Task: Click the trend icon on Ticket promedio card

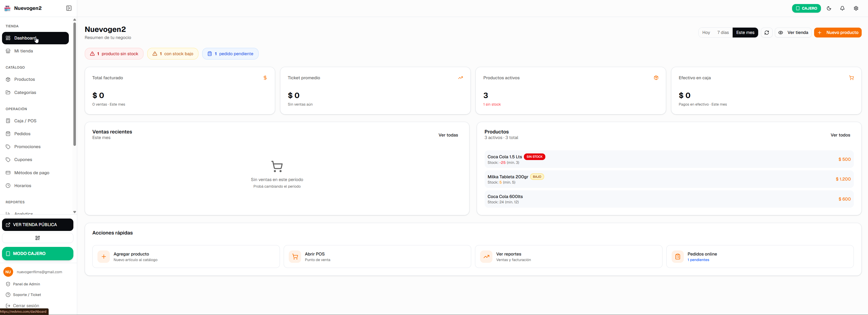Action: (x=460, y=78)
